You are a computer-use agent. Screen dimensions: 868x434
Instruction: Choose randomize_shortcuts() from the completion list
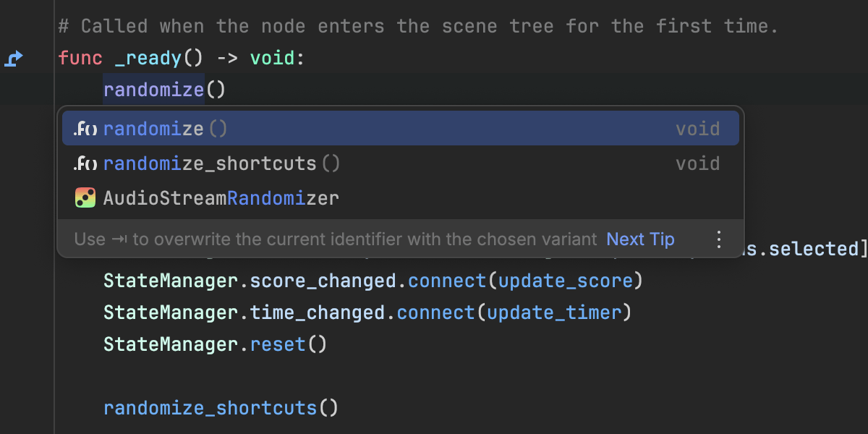point(401,163)
